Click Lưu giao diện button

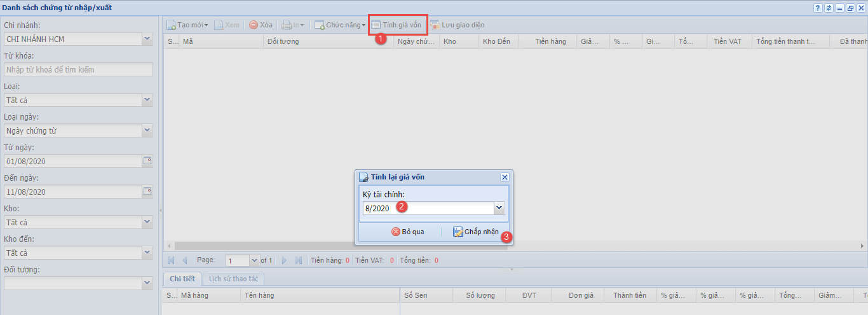457,25
